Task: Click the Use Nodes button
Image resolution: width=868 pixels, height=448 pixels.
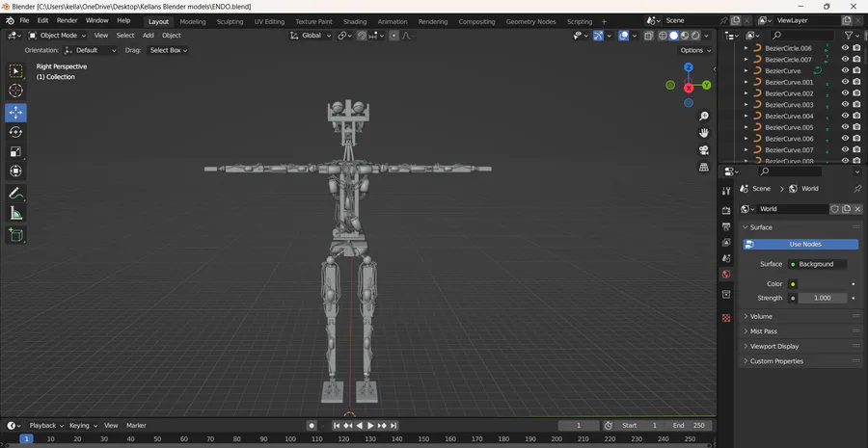Action: (x=800, y=245)
